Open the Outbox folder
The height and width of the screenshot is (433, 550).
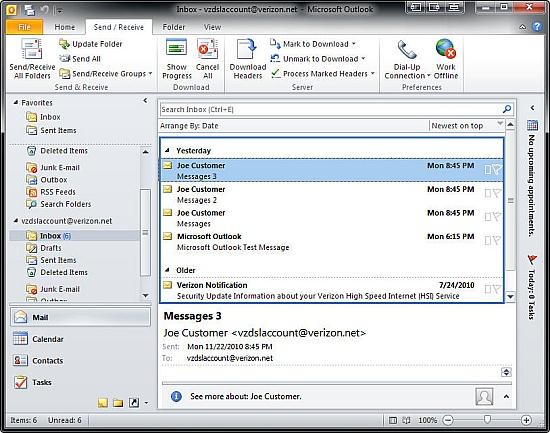tap(47, 180)
